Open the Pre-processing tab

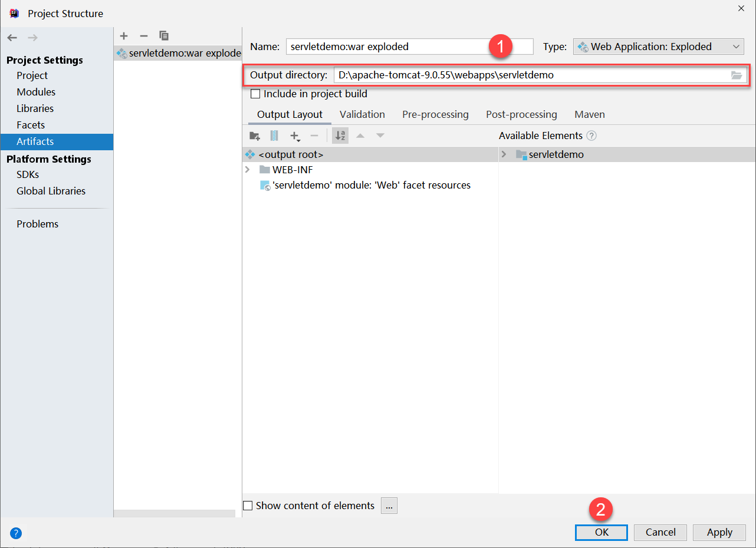tap(435, 114)
